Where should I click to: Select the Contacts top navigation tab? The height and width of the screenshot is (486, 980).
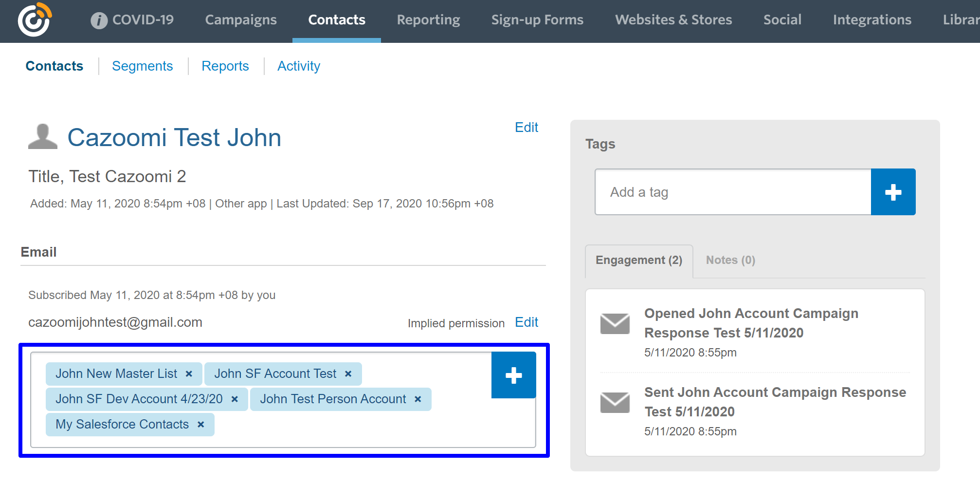(x=337, y=19)
